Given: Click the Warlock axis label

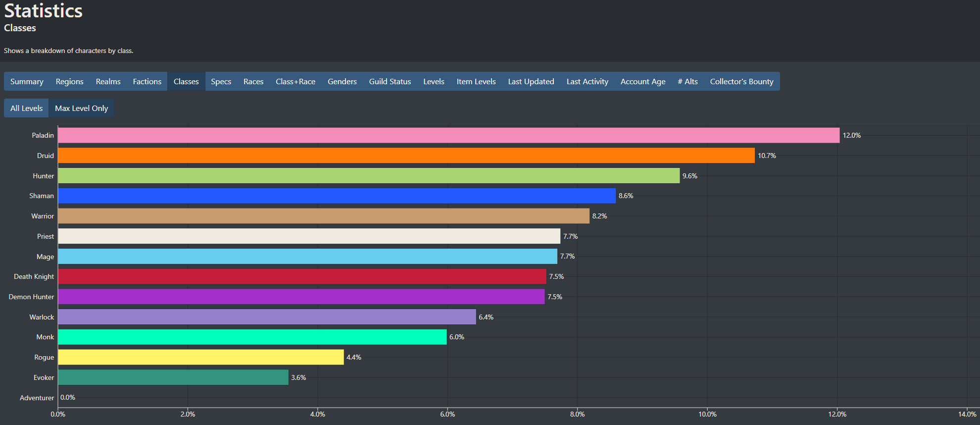Looking at the screenshot, I should [x=42, y=317].
